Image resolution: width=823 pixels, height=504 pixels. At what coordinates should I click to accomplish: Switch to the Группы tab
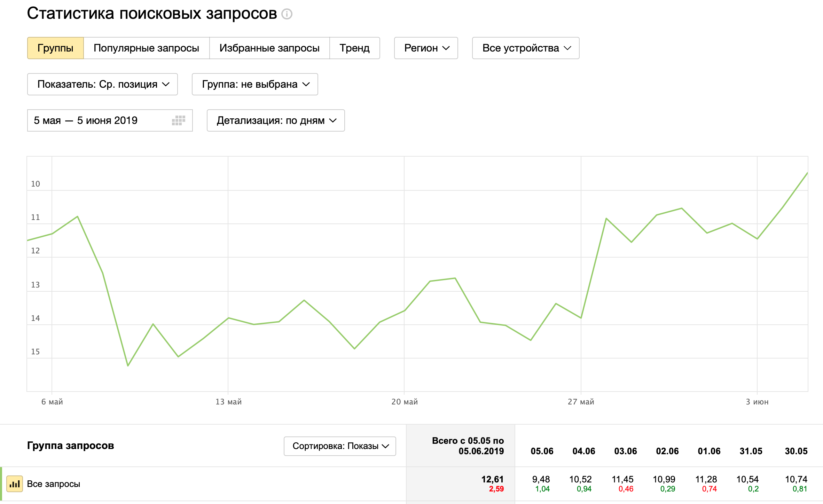[x=55, y=48]
